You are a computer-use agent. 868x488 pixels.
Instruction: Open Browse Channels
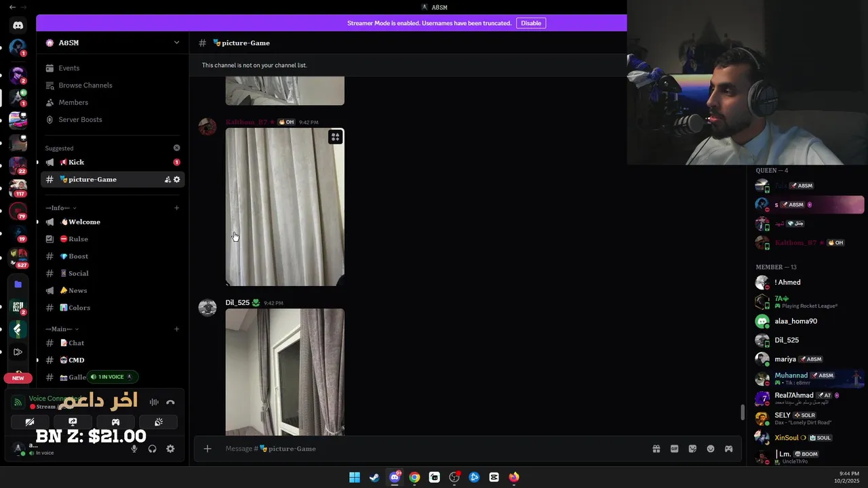point(113,85)
